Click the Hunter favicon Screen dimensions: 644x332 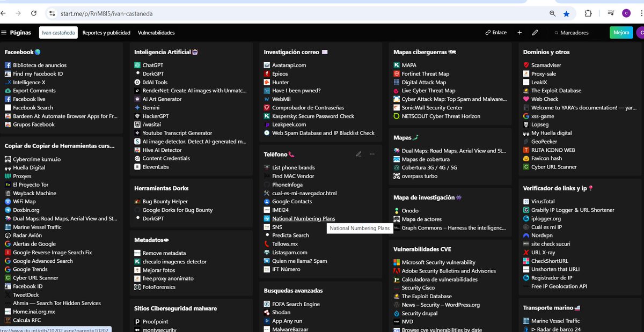(x=267, y=83)
